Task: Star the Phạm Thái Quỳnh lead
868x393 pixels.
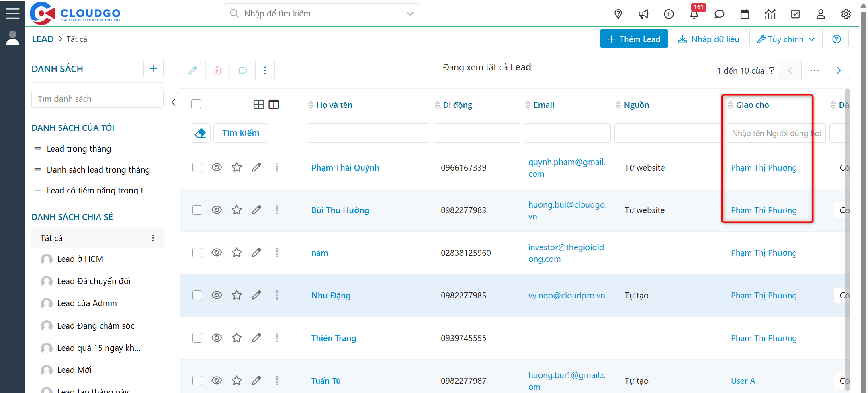Action: [237, 167]
